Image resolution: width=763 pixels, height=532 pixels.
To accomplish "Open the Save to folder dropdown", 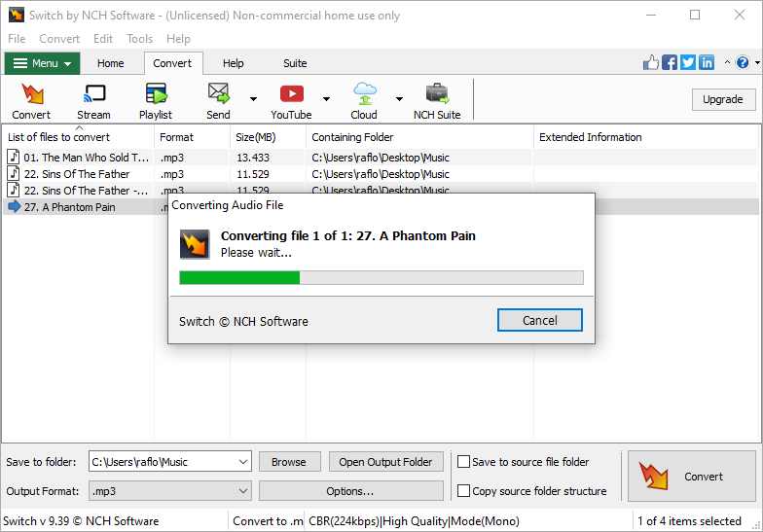I will (242, 462).
